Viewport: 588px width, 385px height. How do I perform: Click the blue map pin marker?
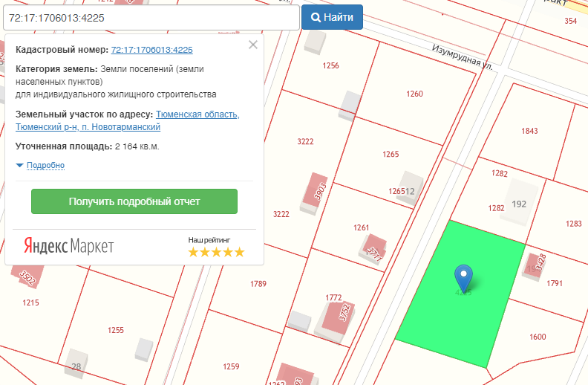coord(463,277)
